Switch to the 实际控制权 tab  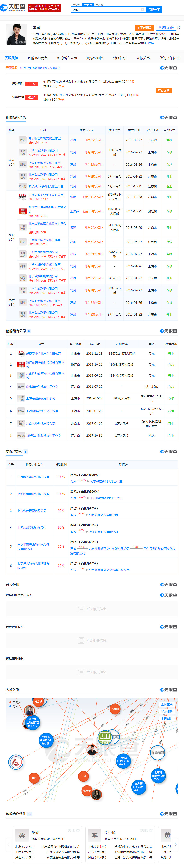[x=94, y=58]
